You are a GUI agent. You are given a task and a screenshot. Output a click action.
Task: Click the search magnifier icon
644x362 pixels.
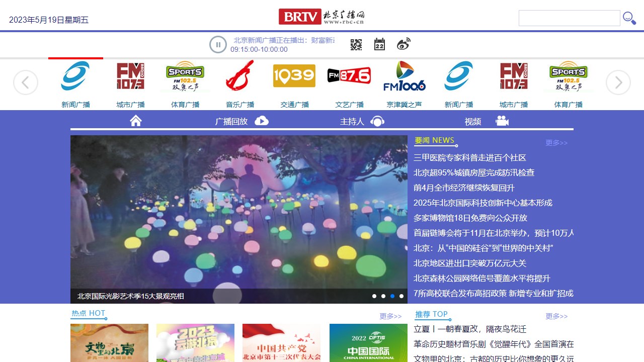click(x=629, y=18)
